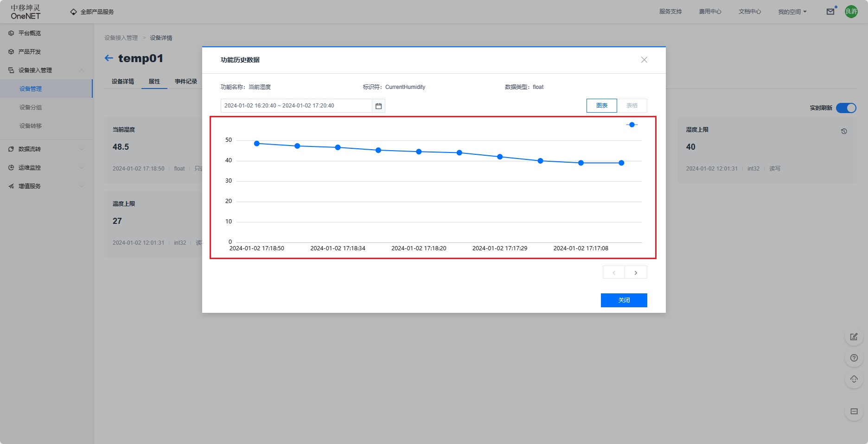Click the history icon on 湿度上限 card
Screen dimensions: 868x444
(x=844, y=131)
